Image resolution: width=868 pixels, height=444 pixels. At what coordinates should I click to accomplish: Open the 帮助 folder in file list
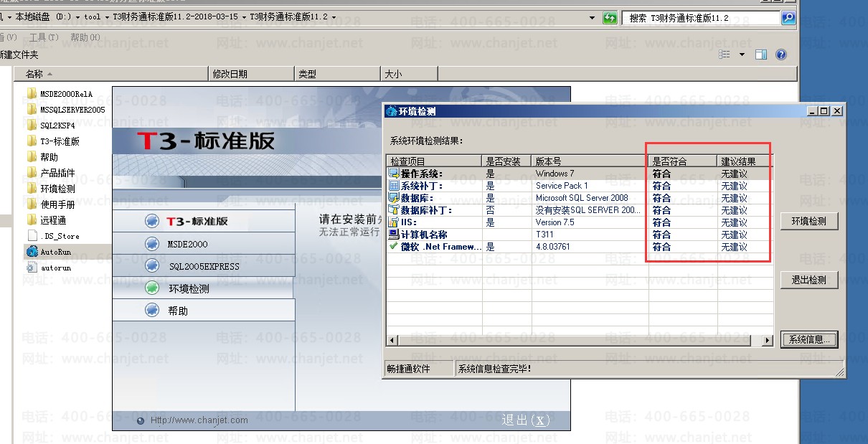(42, 157)
